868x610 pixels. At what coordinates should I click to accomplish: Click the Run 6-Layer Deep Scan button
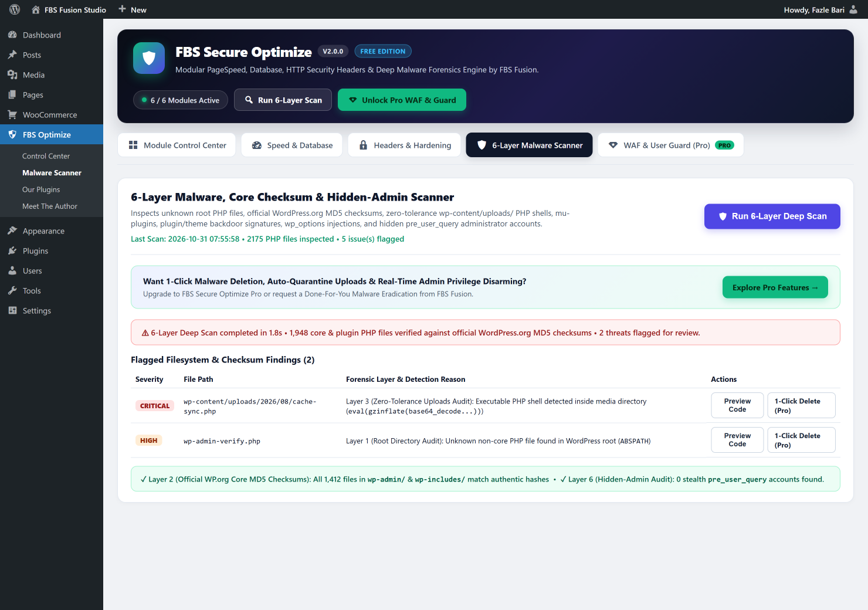772,216
